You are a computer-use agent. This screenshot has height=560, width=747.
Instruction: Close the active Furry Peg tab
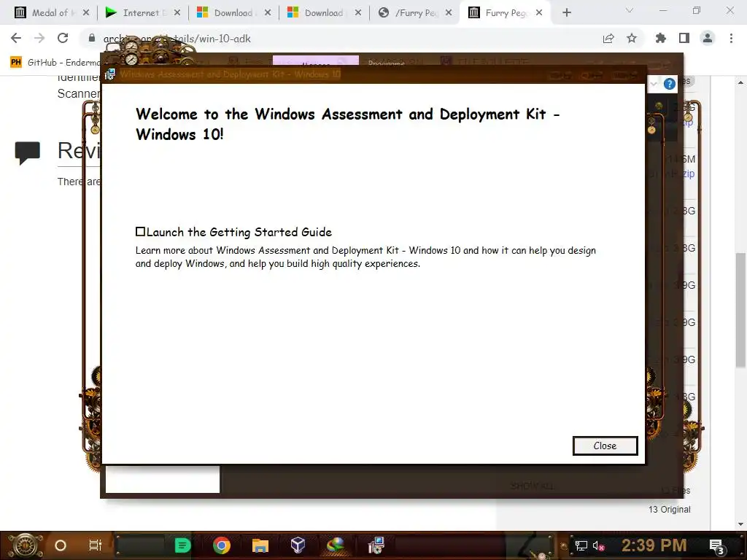539,13
